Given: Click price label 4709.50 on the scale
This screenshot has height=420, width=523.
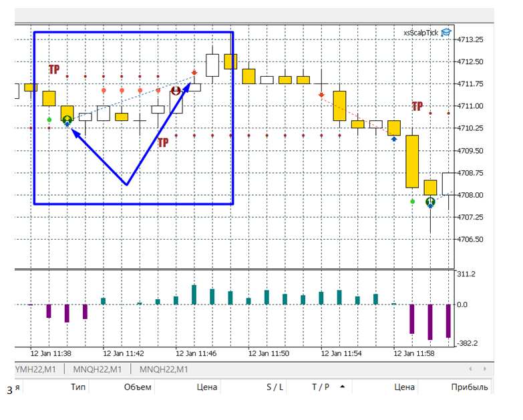Looking at the screenshot, I should click(470, 151).
